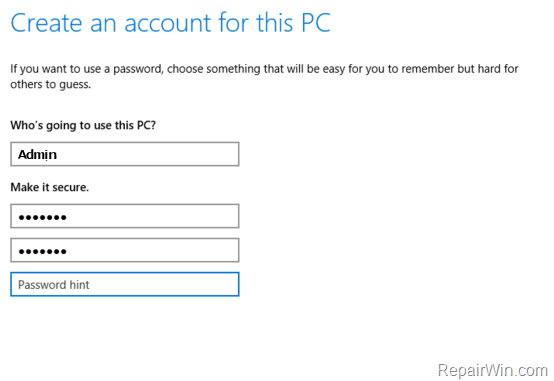Image resolution: width=554 pixels, height=381 pixels.
Task: Click the 'others to guess.' text line
Action: [51, 84]
